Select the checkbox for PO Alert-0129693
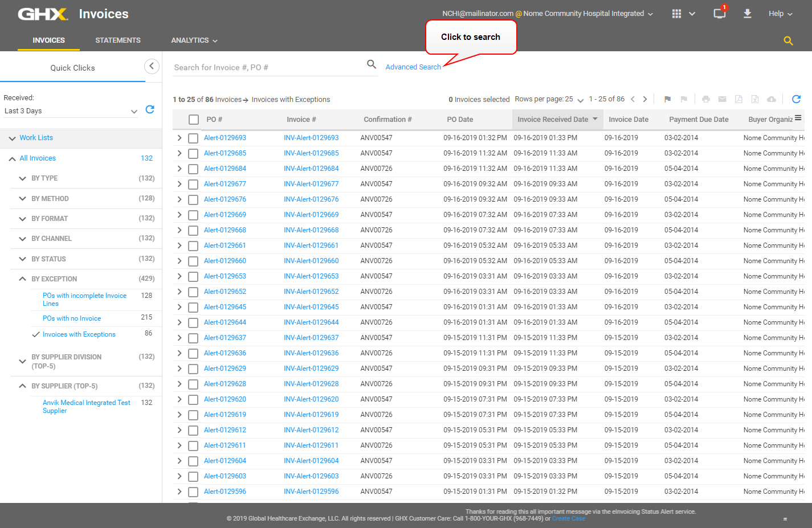 coord(193,138)
